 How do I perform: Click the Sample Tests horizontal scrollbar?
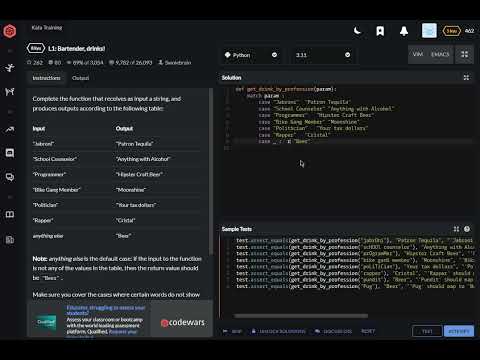(x=301, y=316)
